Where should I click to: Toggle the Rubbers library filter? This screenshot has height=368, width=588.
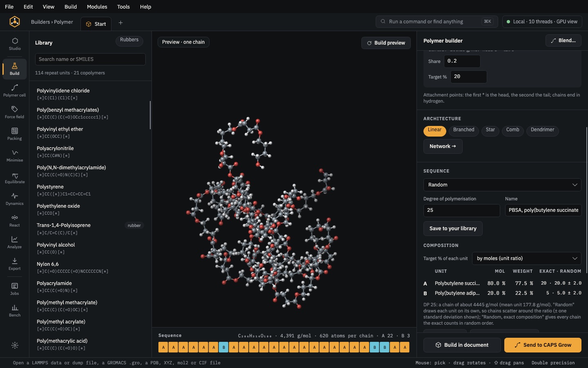click(129, 40)
